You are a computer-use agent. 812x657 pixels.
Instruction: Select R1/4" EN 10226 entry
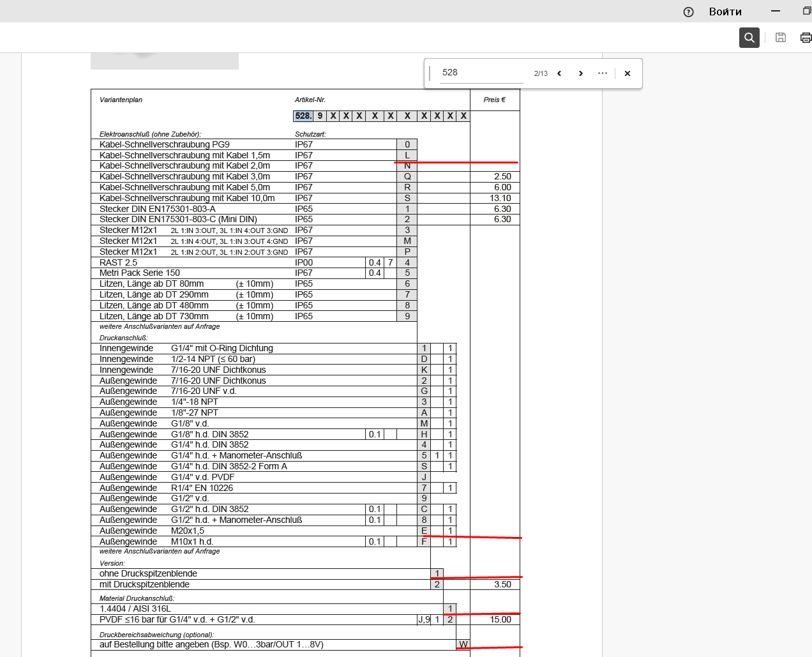click(x=202, y=488)
